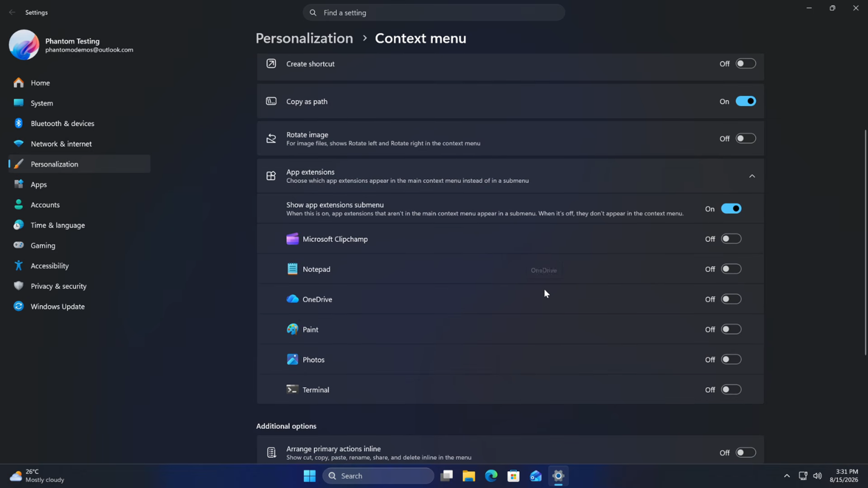
Task: Click the network display tray icon
Action: click(x=803, y=476)
